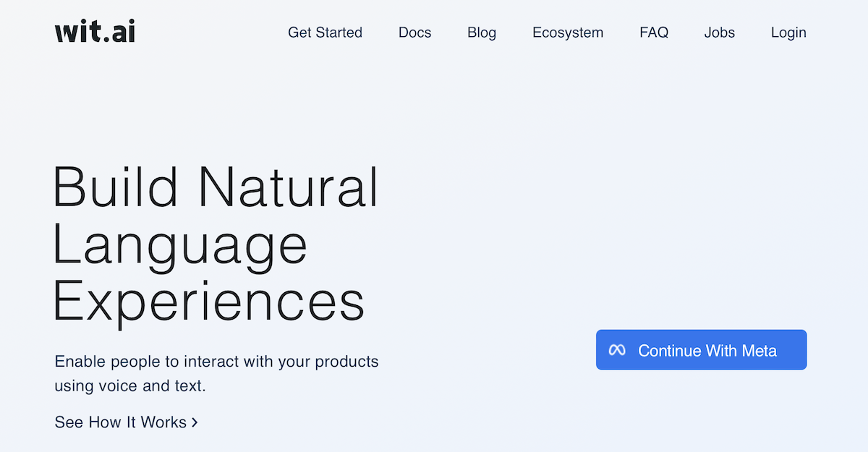Screen dimensions: 868x452
Task: Go to Docs in the navigation bar
Action: pyautogui.click(x=414, y=33)
